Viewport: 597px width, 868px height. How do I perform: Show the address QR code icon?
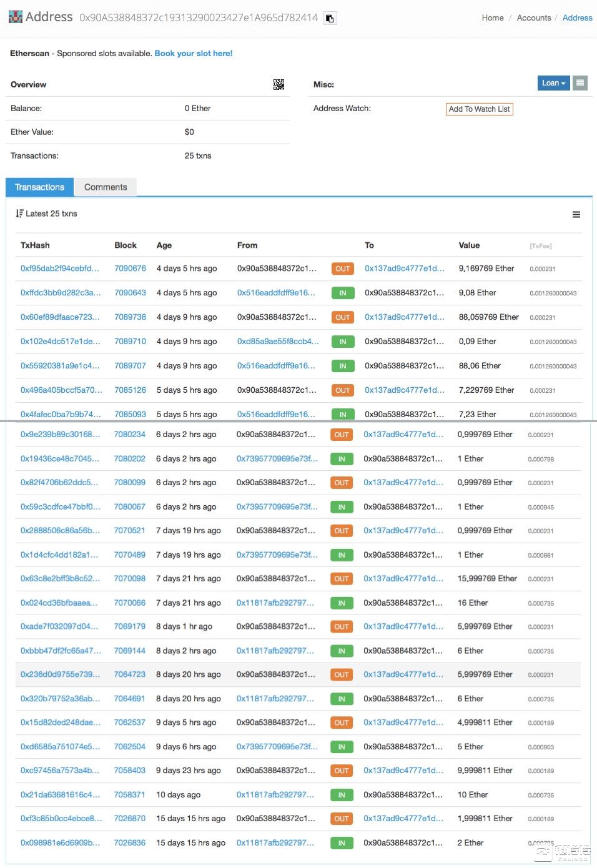279,84
